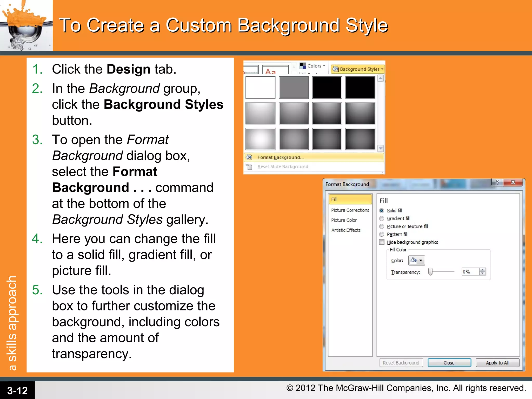This screenshot has height=399, width=532.
Task: Click the Background Styles paint icon
Action: pos(335,69)
